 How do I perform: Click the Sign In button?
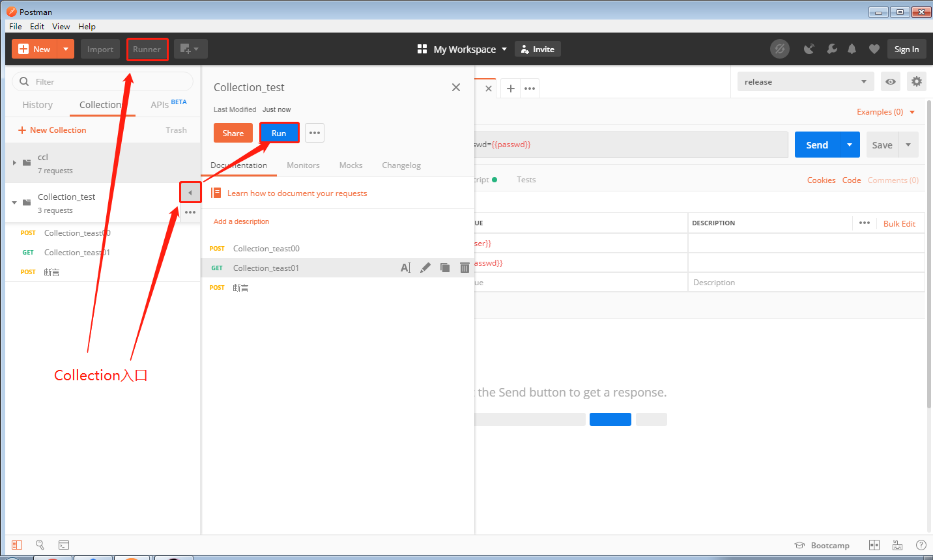click(906, 49)
